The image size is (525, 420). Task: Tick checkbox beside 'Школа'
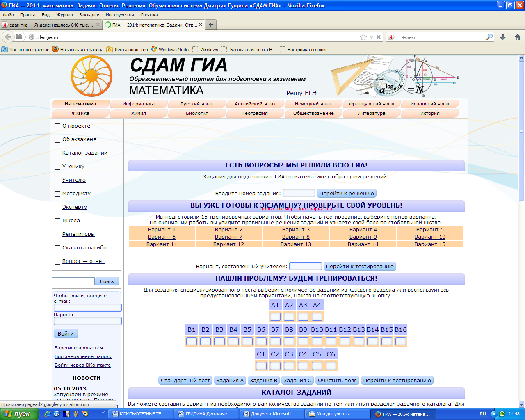click(57, 221)
